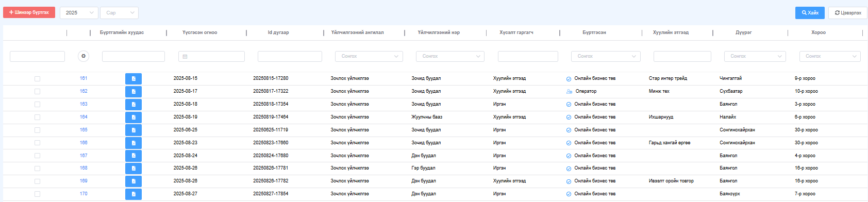The height and width of the screenshot is (202, 868).
Task: Open document icon for row 168
Action: tap(133, 169)
